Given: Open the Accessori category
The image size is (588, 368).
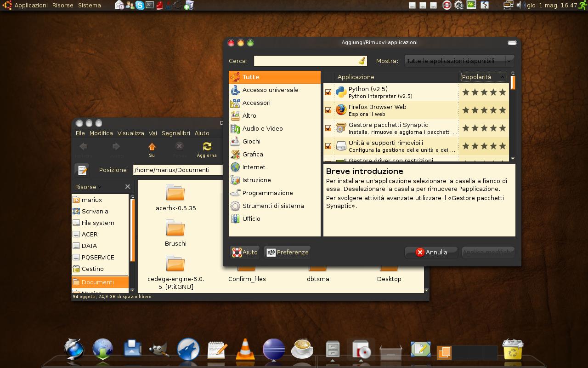Looking at the screenshot, I should point(275,103).
